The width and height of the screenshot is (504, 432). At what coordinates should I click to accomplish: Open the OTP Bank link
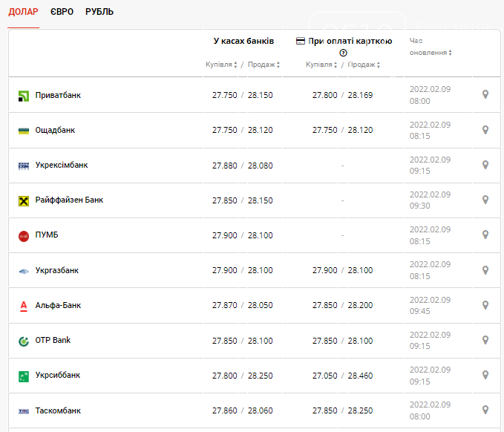[x=53, y=341]
